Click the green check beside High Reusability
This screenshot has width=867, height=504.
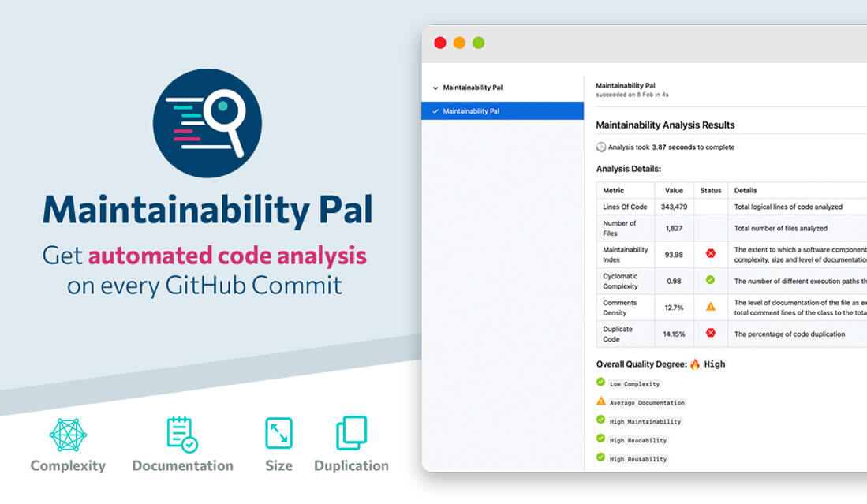(x=601, y=457)
